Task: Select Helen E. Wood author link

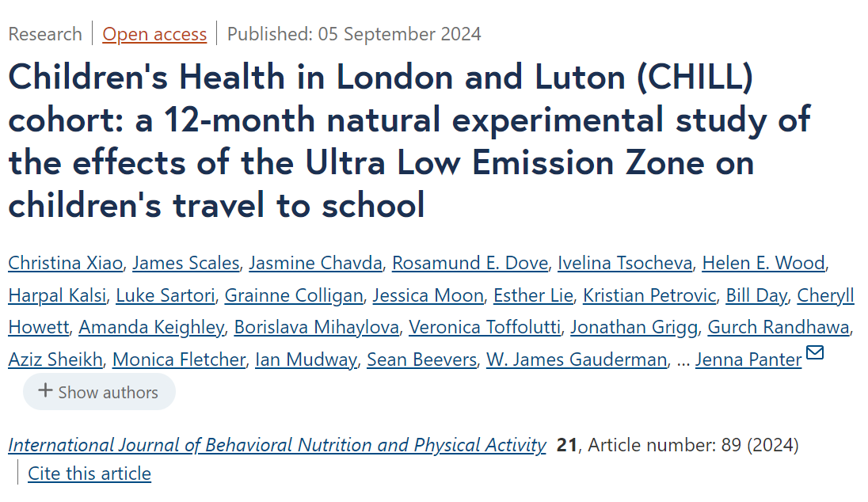Action: click(x=763, y=263)
